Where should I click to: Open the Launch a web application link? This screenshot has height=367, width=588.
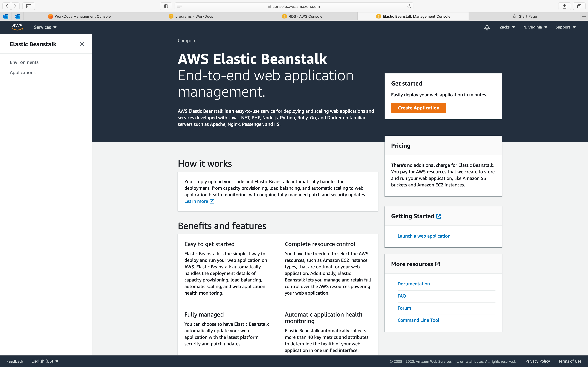point(424,236)
